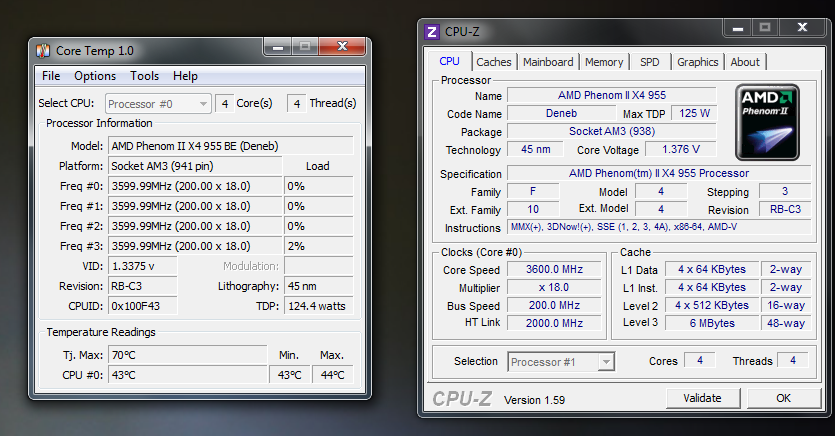Image resolution: width=835 pixels, height=436 pixels.
Task: Open the Tools menu in Core Temp
Action: click(x=144, y=76)
